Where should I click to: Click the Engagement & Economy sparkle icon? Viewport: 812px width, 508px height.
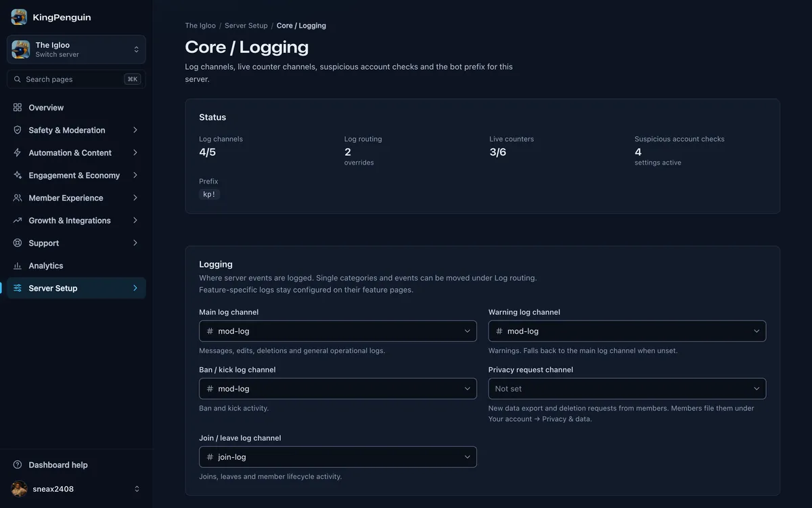click(x=18, y=175)
